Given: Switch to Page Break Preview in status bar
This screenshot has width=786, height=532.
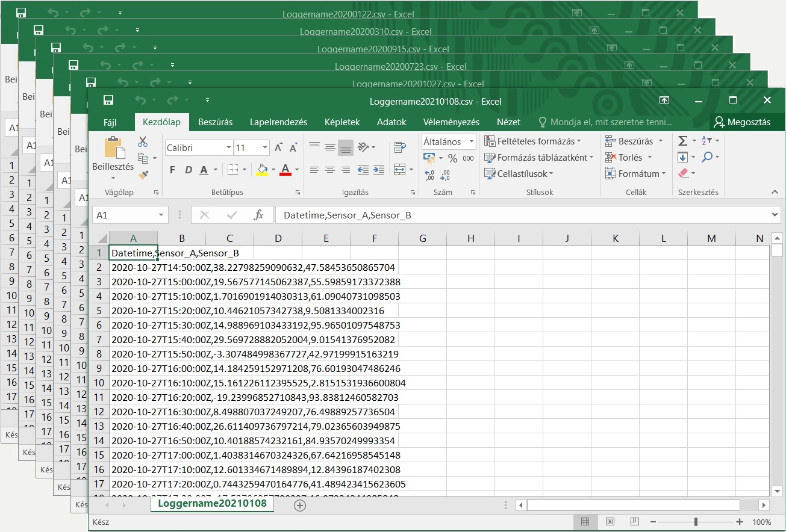Looking at the screenshot, I should [634, 522].
